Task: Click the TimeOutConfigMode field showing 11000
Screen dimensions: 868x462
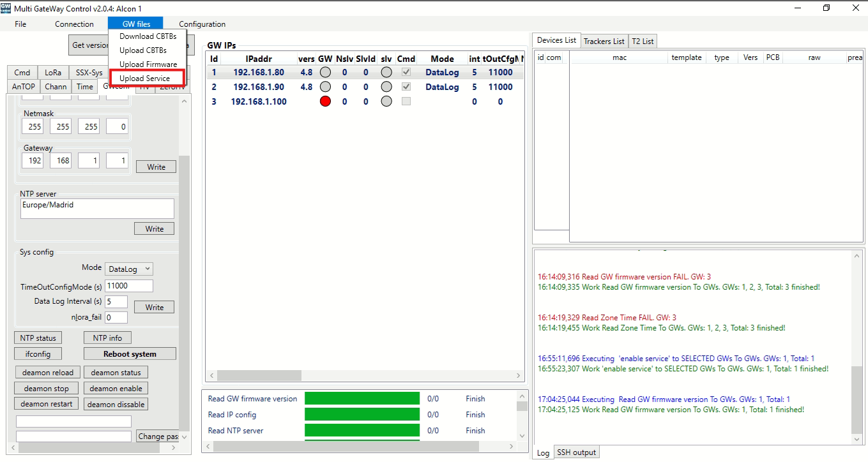Action: pyautogui.click(x=128, y=286)
